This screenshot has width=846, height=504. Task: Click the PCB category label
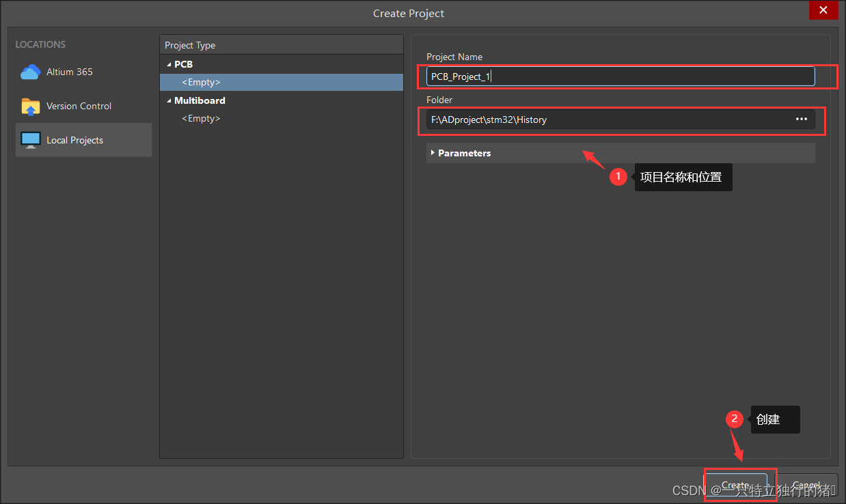pyautogui.click(x=183, y=64)
